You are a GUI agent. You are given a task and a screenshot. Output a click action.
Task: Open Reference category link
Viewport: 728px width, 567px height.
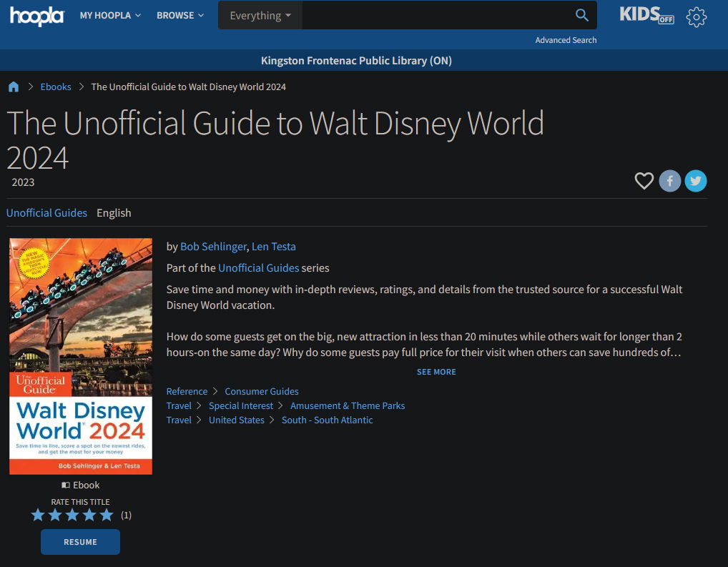click(187, 392)
